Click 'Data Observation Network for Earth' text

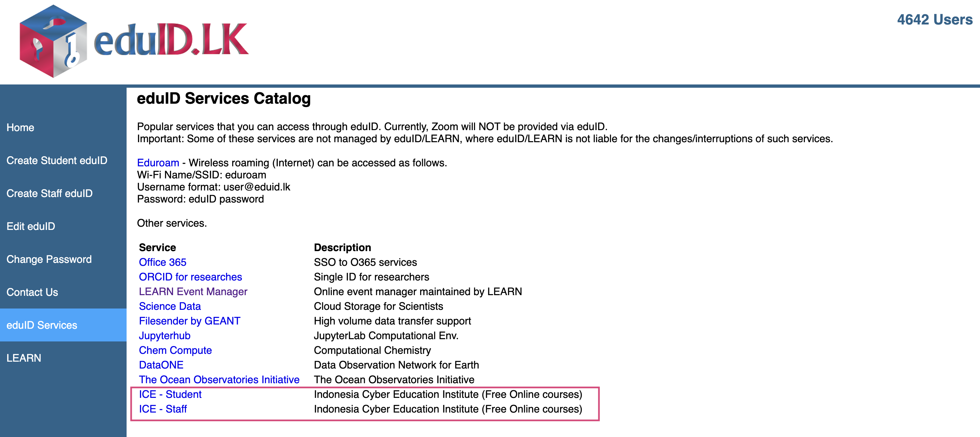(396, 365)
